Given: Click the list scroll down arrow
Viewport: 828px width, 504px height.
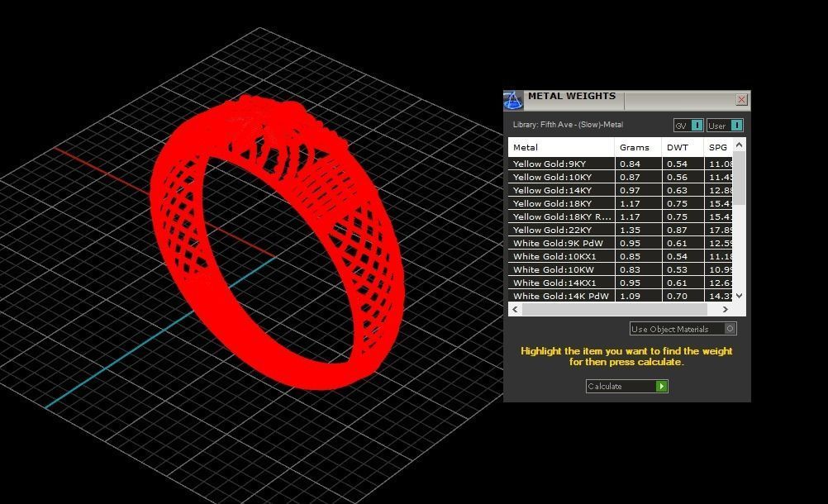Looking at the screenshot, I should coord(740,296).
